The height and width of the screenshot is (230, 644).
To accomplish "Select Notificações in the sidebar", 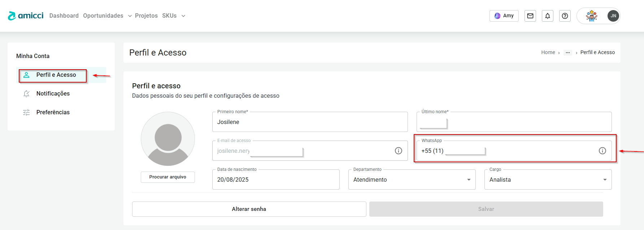I will pyautogui.click(x=53, y=94).
